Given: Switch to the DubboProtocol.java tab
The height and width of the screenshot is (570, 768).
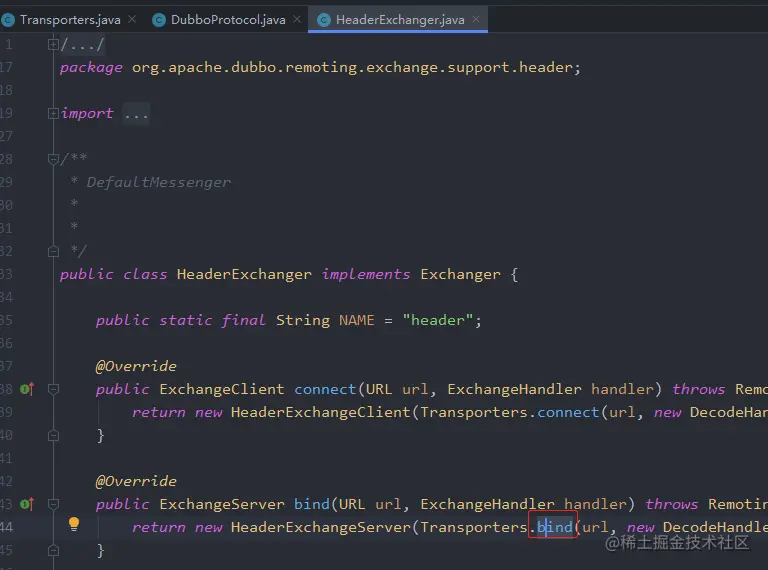Looking at the screenshot, I should [x=228, y=20].
